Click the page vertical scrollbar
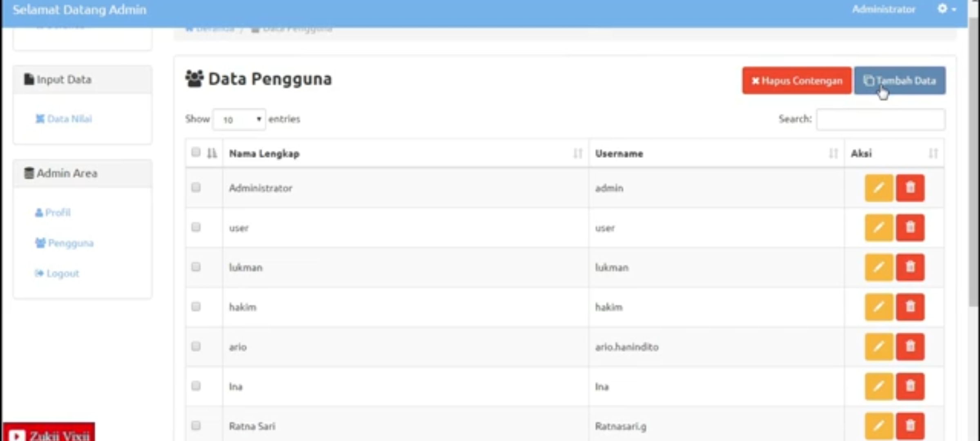 click(x=973, y=163)
